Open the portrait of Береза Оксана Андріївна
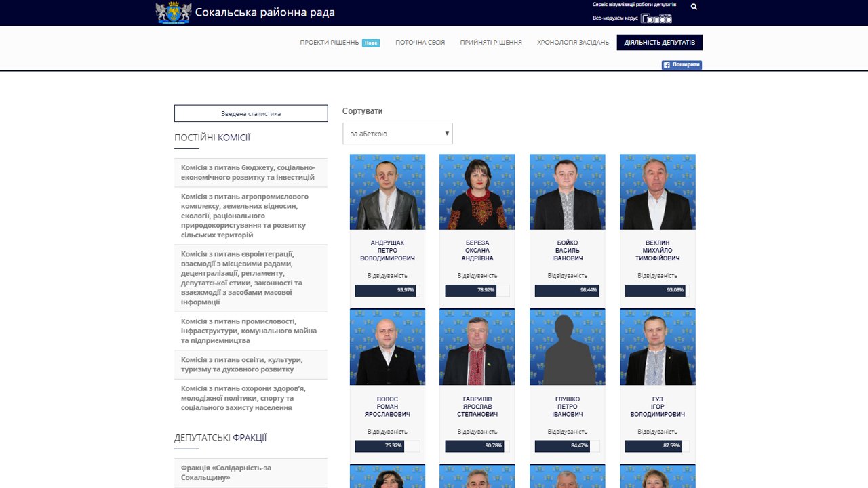 pos(477,192)
